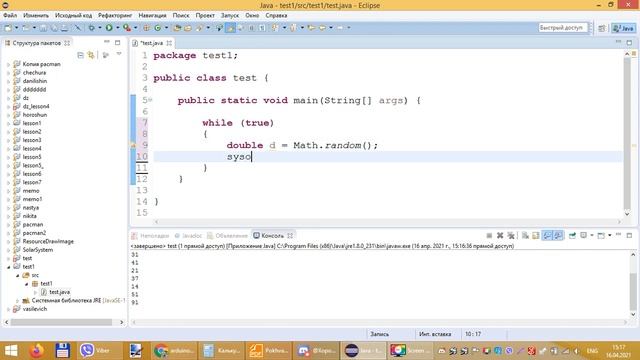640x360 pixels.
Task: Open the Поиск menu
Action: point(181,16)
